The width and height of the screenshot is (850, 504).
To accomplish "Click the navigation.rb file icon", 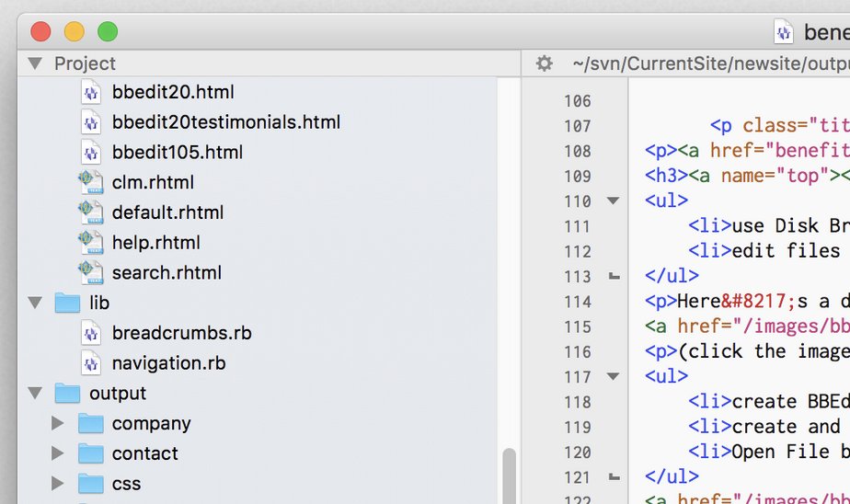I will [x=90, y=363].
